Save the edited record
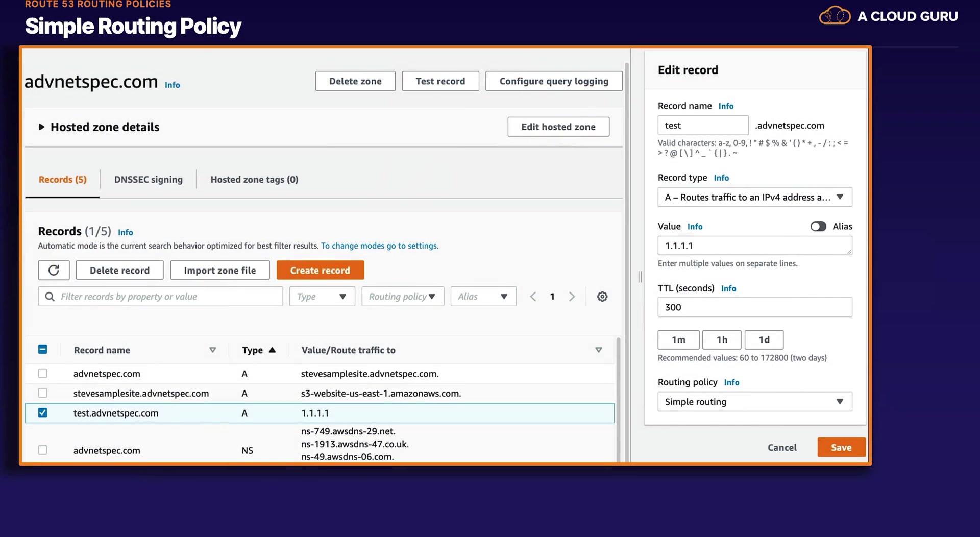 click(x=841, y=447)
